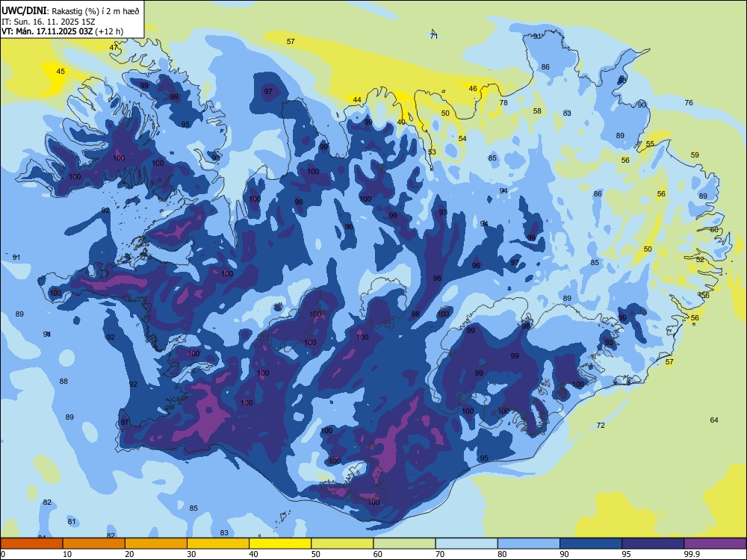Click the humidity value '78' on the map
Viewport: 747px width, 560px height.
point(503,102)
